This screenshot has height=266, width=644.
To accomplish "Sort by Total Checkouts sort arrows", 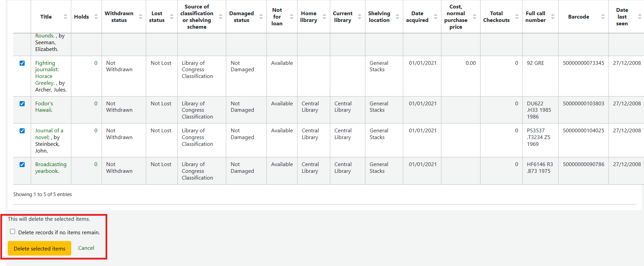I will pos(517,17).
